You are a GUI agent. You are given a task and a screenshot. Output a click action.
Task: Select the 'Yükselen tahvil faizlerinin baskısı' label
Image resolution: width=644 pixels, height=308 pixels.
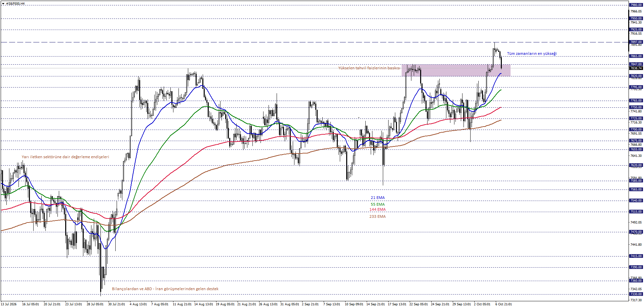pyautogui.click(x=369, y=68)
